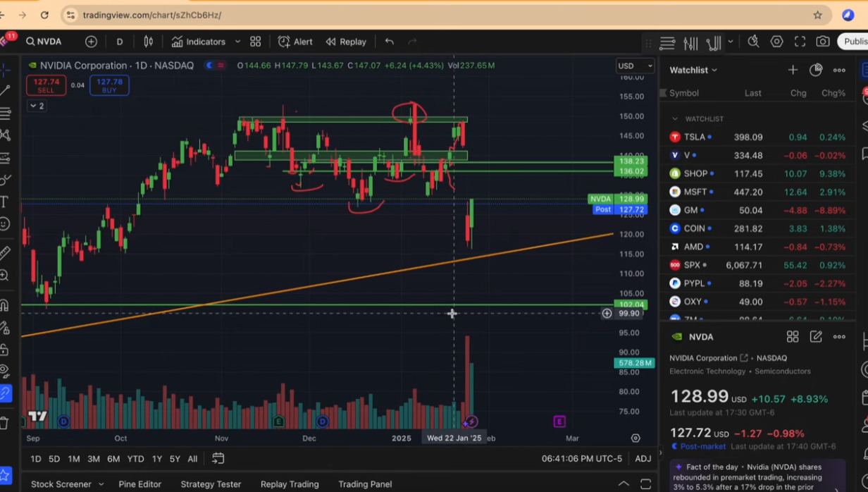This screenshot has width=868, height=492.
Task: Toggle ADJ adjusted data setting
Action: click(x=643, y=458)
